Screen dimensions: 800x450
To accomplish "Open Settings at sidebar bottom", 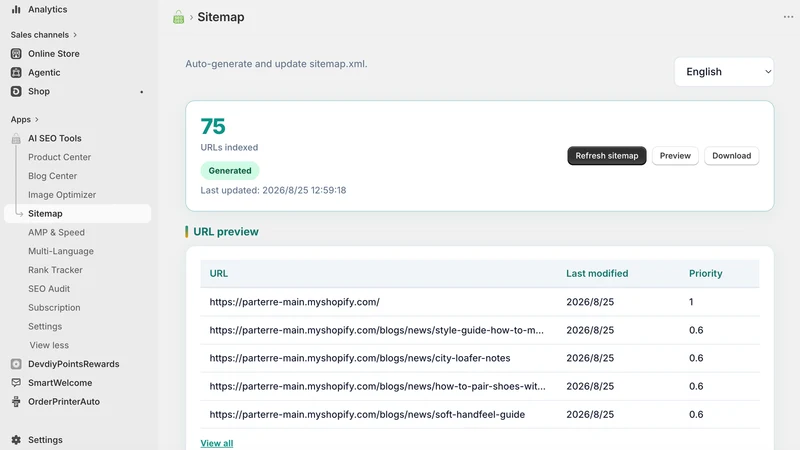I will point(45,440).
